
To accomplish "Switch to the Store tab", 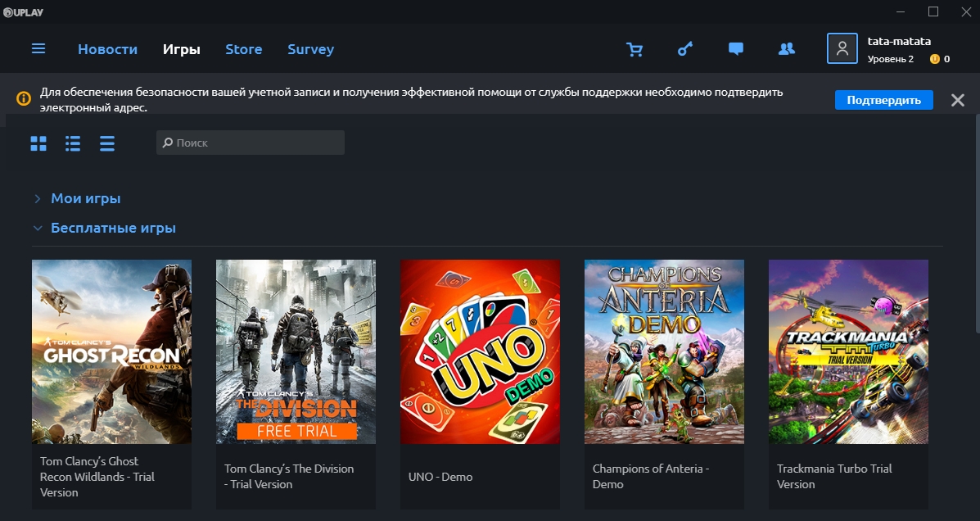I will pyautogui.click(x=243, y=49).
